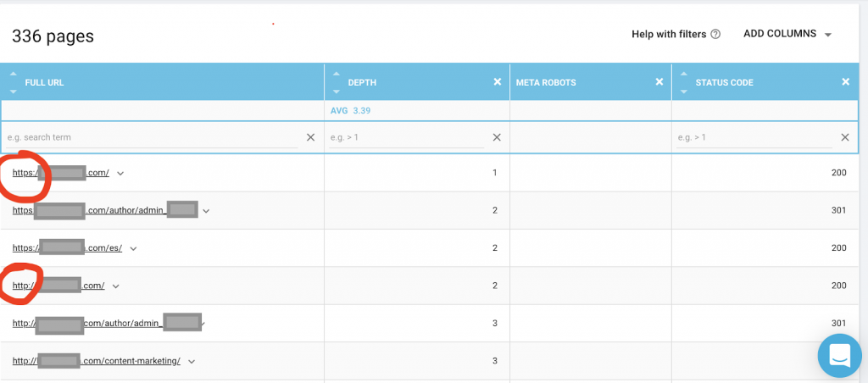The width and height of the screenshot is (868, 383).
Task: Remove the Meta Robots column
Action: coord(659,82)
